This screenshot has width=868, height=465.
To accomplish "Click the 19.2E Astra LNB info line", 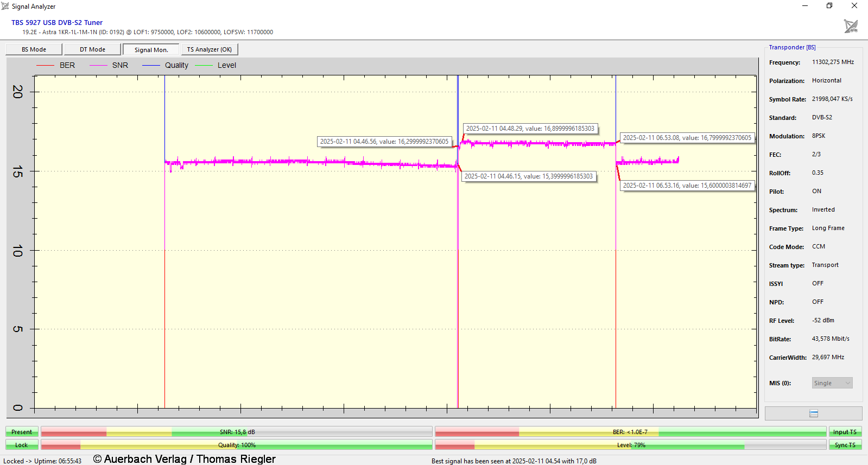I will 148,32.
